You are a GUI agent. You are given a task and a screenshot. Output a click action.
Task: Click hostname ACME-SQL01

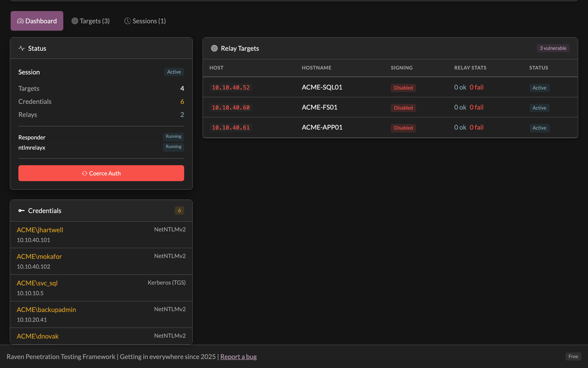[322, 87]
